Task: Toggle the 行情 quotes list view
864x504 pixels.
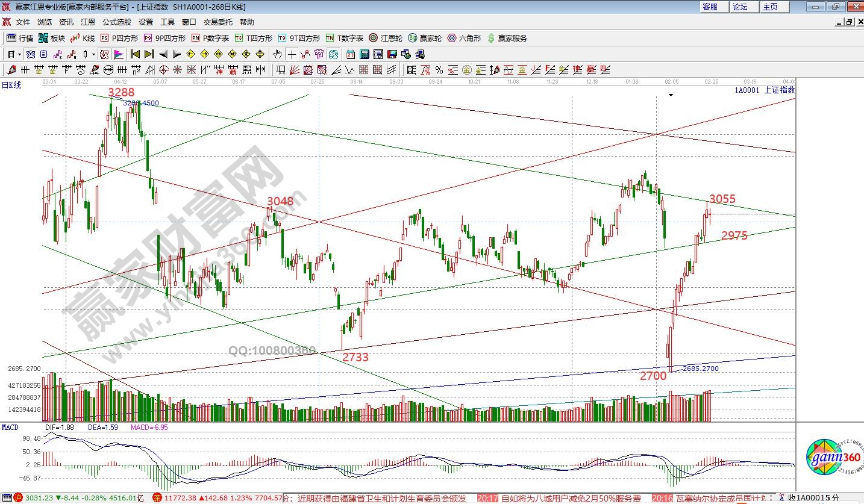Action: coord(20,38)
